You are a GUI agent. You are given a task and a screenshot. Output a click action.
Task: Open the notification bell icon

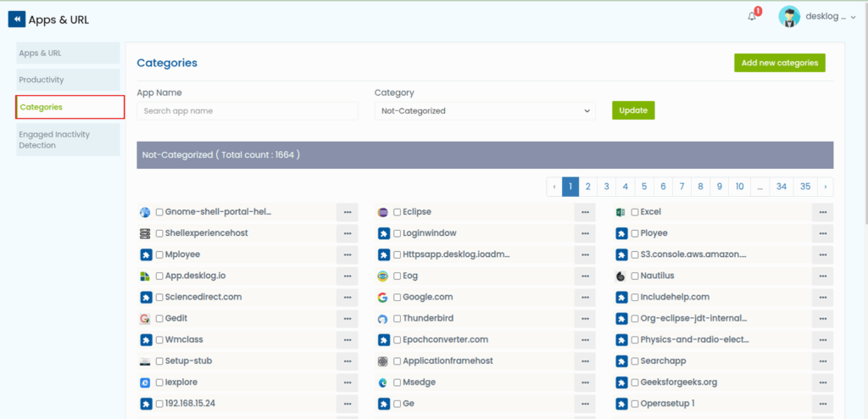[752, 17]
